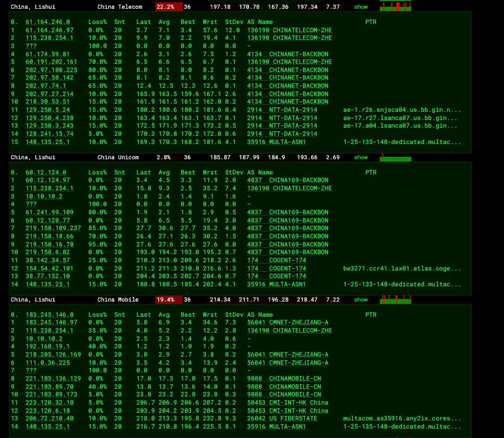Open IP address 202.97.27.214
The height and width of the screenshot is (438, 504).
tap(49, 94)
